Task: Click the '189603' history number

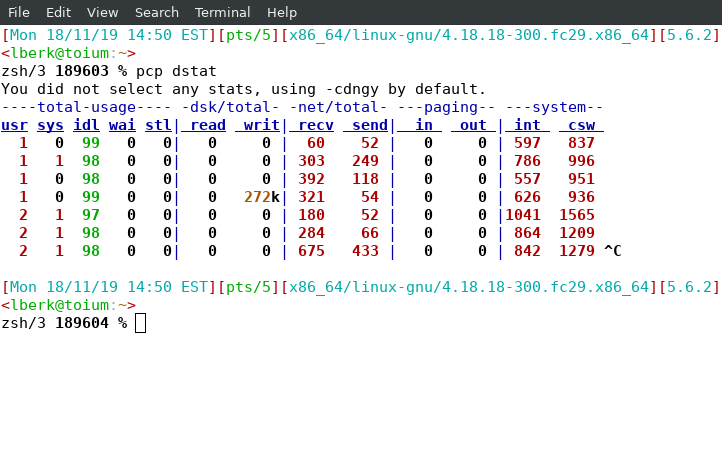Action: pos(82,71)
